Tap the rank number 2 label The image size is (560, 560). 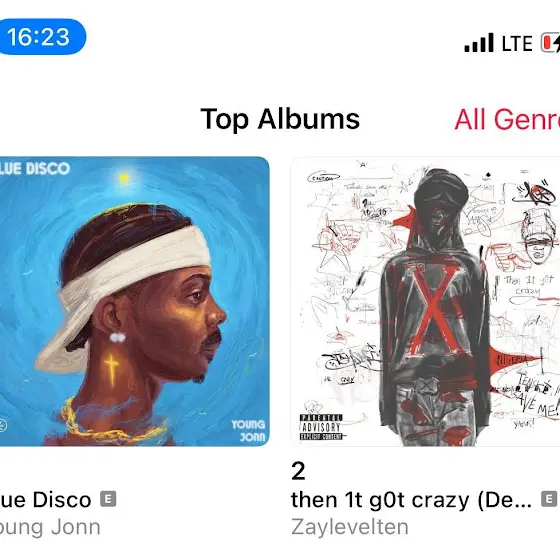point(298,471)
